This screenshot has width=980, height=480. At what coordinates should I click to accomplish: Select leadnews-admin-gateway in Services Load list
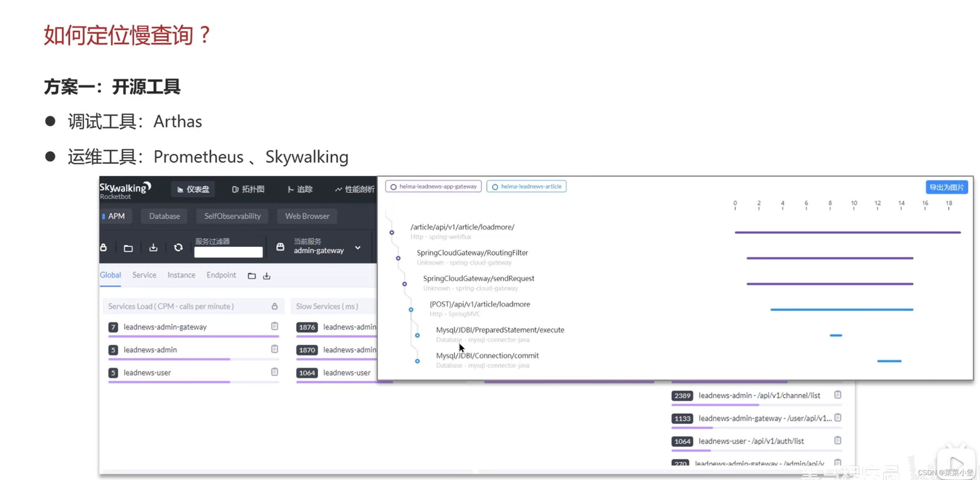click(165, 327)
